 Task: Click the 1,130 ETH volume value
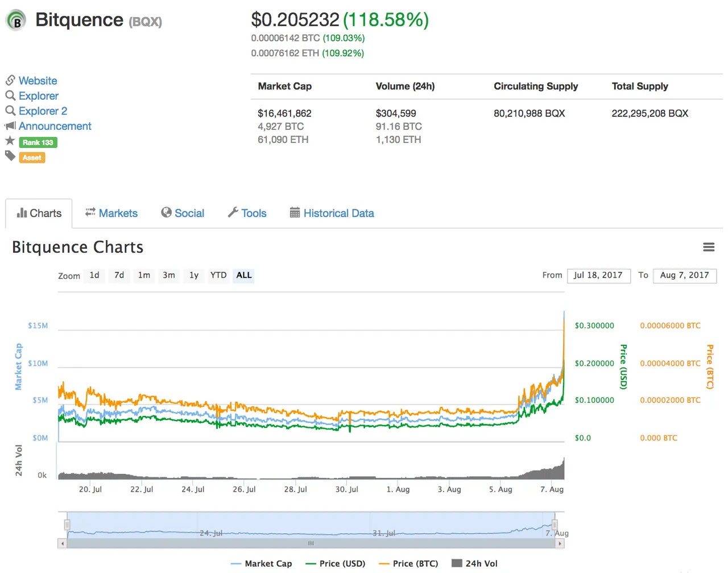(x=398, y=139)
